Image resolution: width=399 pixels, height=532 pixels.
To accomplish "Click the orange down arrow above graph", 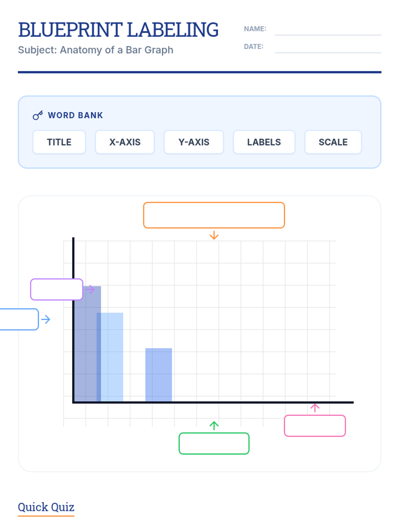I will click(214, 235).
